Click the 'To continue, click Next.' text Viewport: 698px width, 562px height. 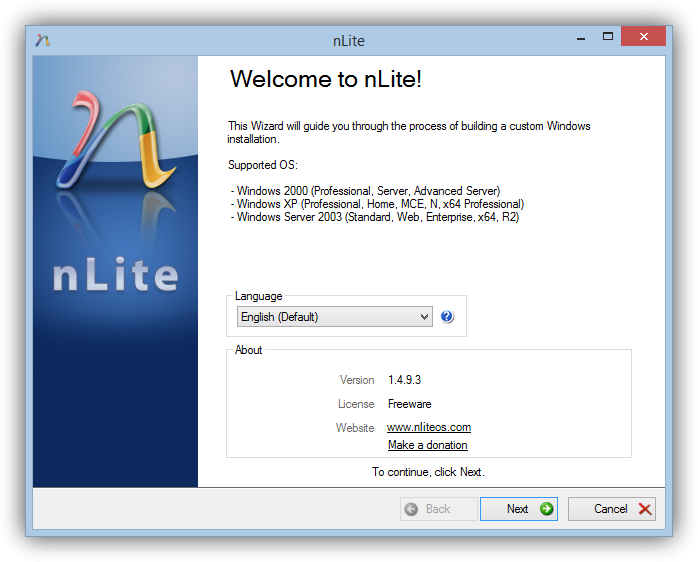point(428,472)
